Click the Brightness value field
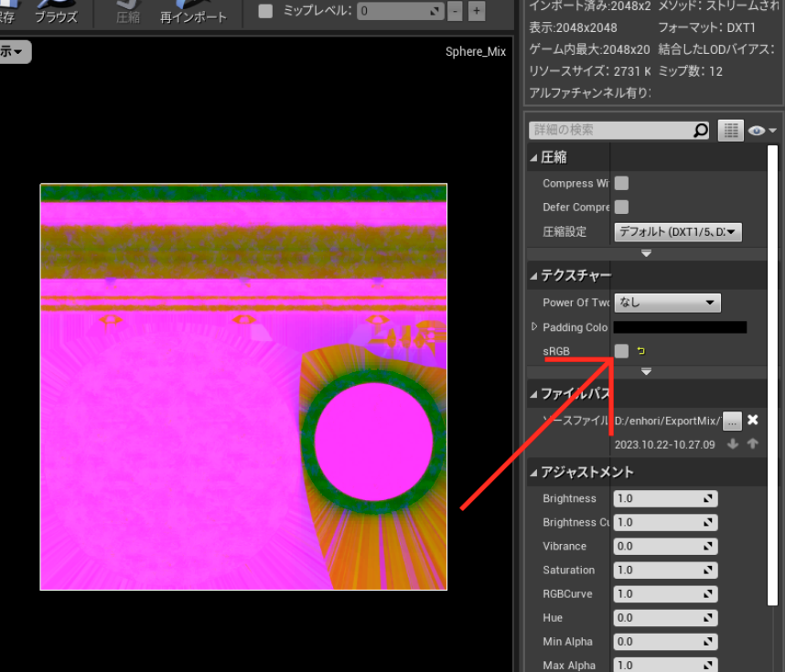Image resolution: width=785 pixels, height=672 pixels. (x=665, y=498)
